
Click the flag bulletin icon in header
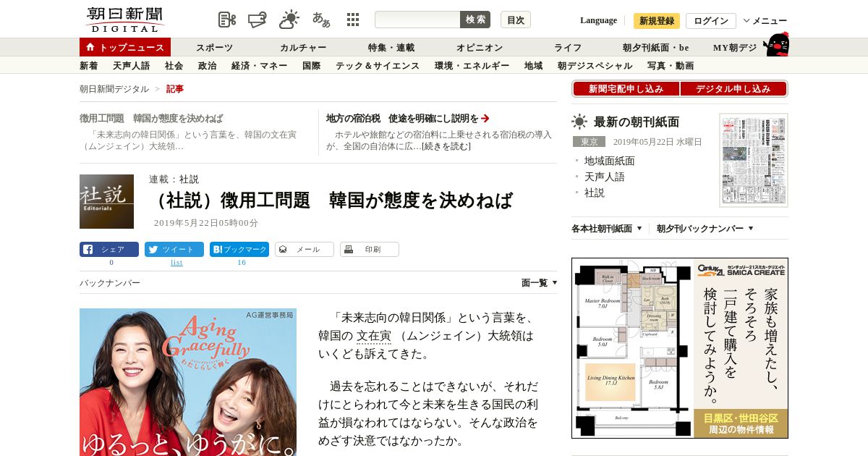coord(258,20)
